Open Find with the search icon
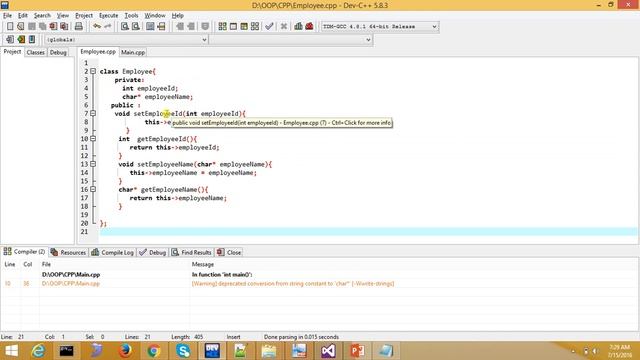The image size is (640, 360). (125, 26)
